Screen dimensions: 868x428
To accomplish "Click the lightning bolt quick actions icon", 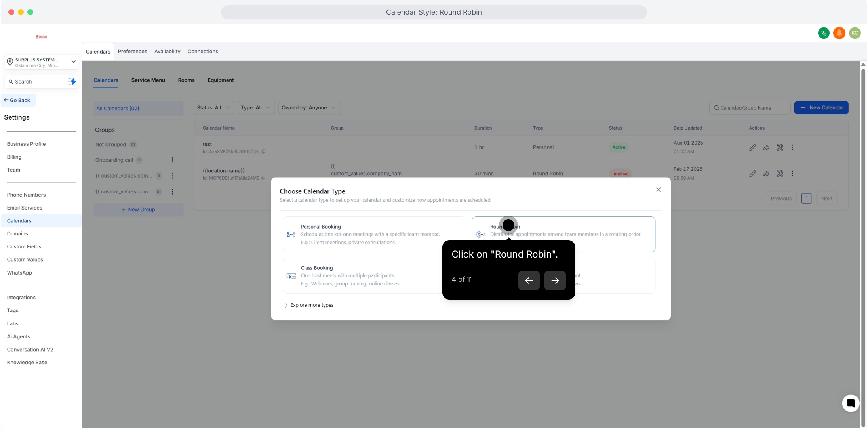I will point(72,82).
